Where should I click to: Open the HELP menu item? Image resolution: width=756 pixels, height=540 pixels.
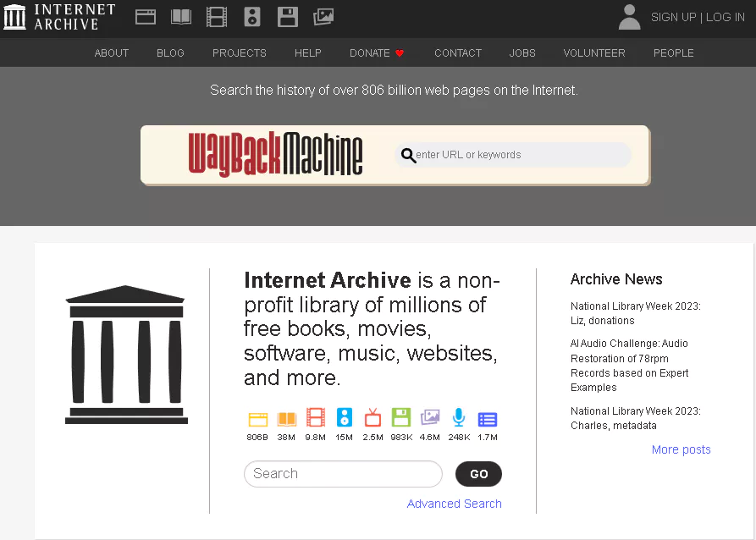(x=307, y=53)
